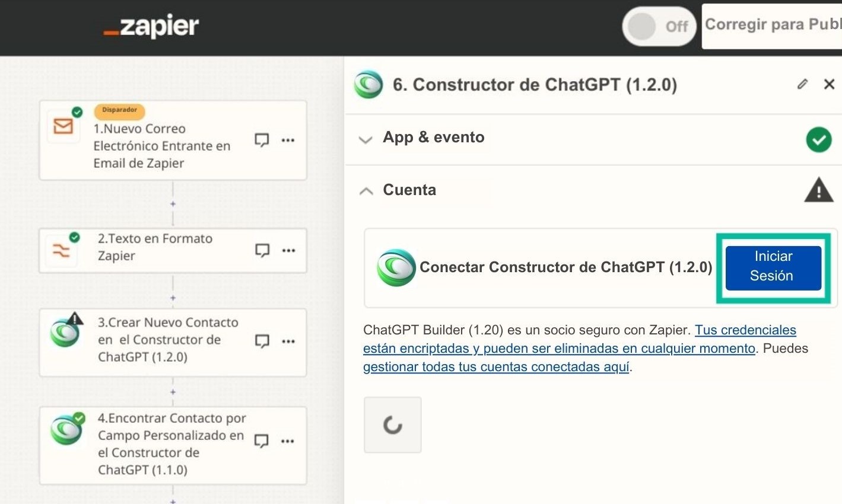The image size is (842, 504).
Task: Open more options for step 4 Encontrar Contacto
Action: (x=288, y=441)
